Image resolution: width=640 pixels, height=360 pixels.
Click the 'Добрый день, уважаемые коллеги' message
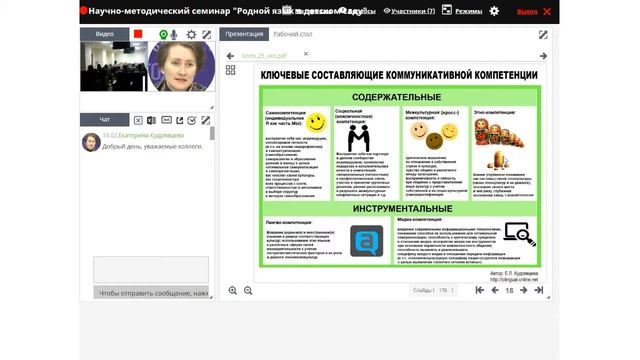click(152, 146)
